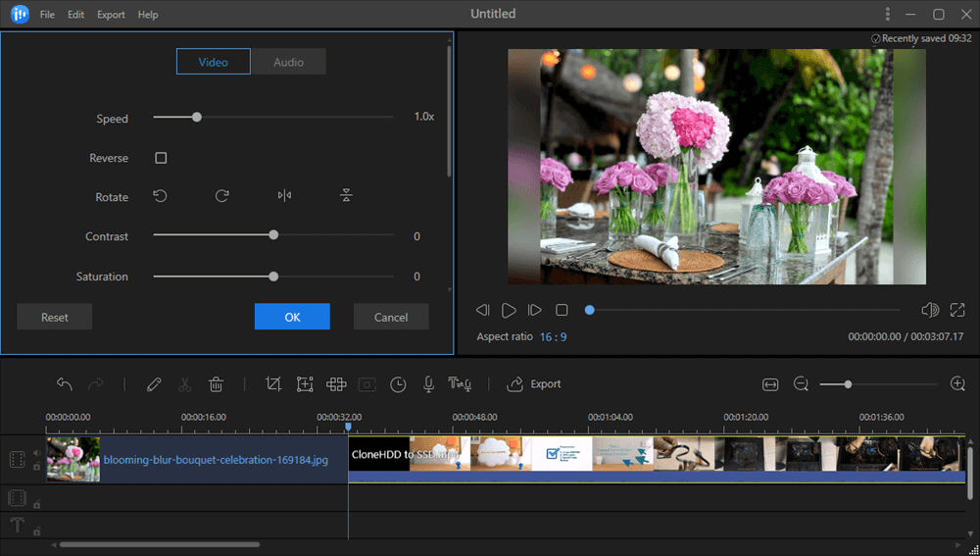This screenshot has height=556, width=980.
Task: Click the Undo arrow in timeline toolbar
Action: (65, 384)
